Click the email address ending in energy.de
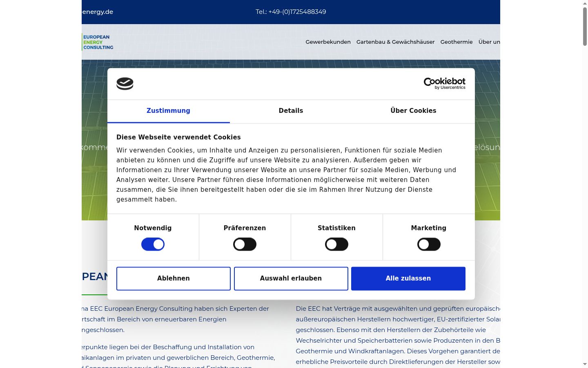 tap(98, 12)
